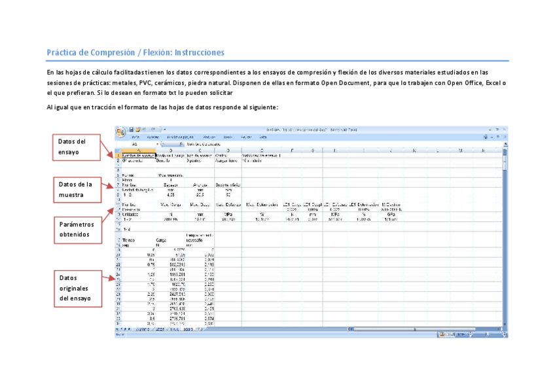Image resolution: width=555 pixels, height=392 pixels.
Task: Click the zoom slider in status bar
Action: click(487, 334)
